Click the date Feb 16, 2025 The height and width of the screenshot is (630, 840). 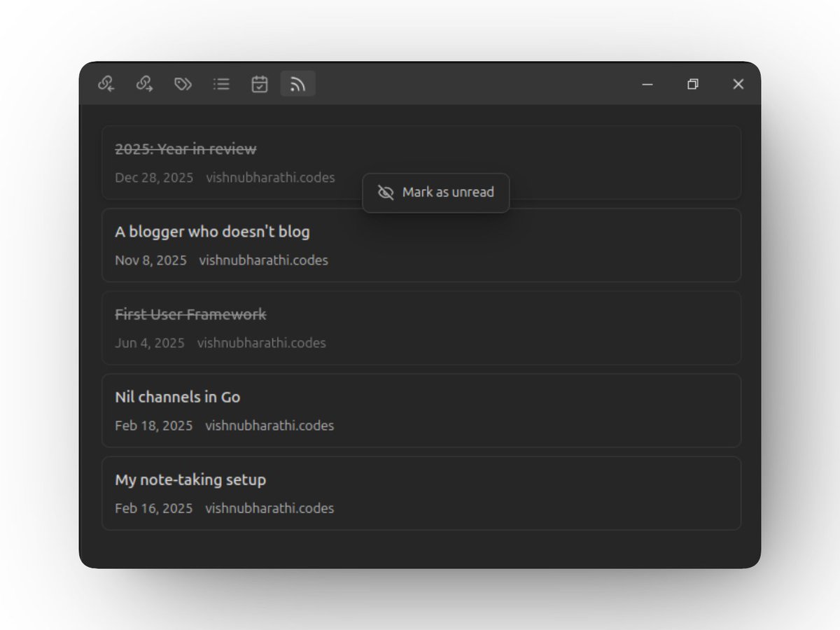tap(154, 508)
